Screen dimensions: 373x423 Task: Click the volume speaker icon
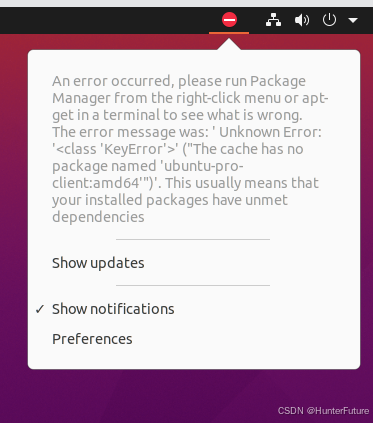pyautogui.click(x=302, y=20)
